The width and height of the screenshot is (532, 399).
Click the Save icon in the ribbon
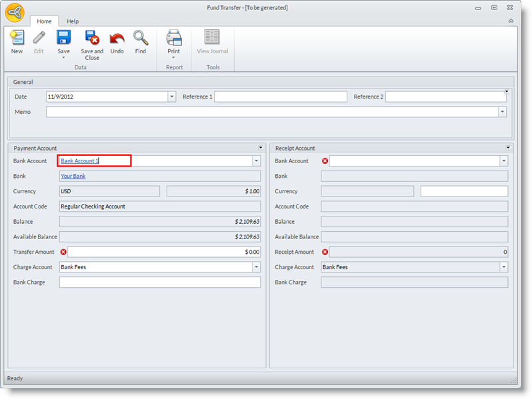[x=63, y=37]
